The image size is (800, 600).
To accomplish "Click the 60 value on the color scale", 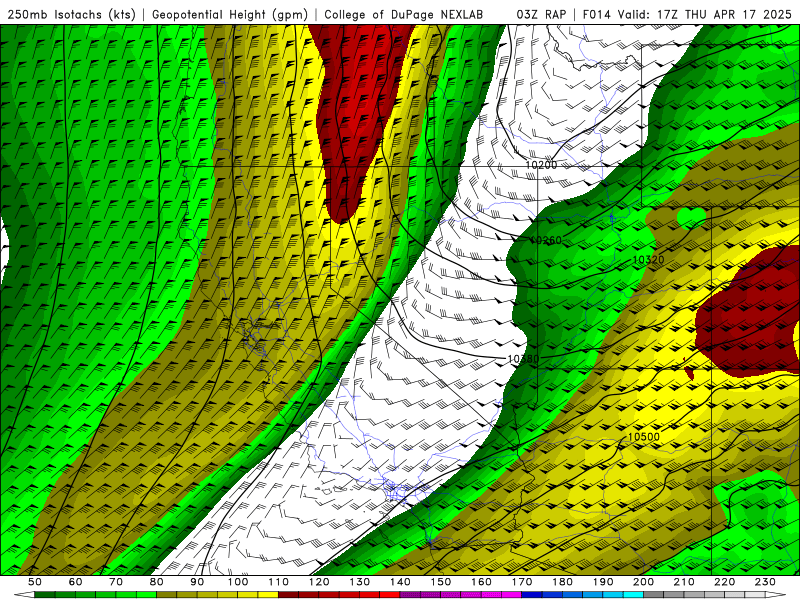I will click(75, 582).
